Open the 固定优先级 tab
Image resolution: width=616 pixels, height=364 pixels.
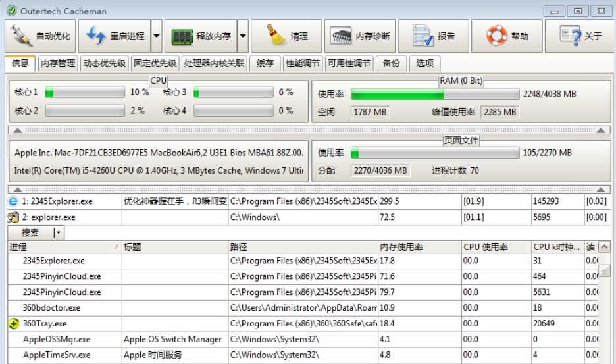pos(155,63)
